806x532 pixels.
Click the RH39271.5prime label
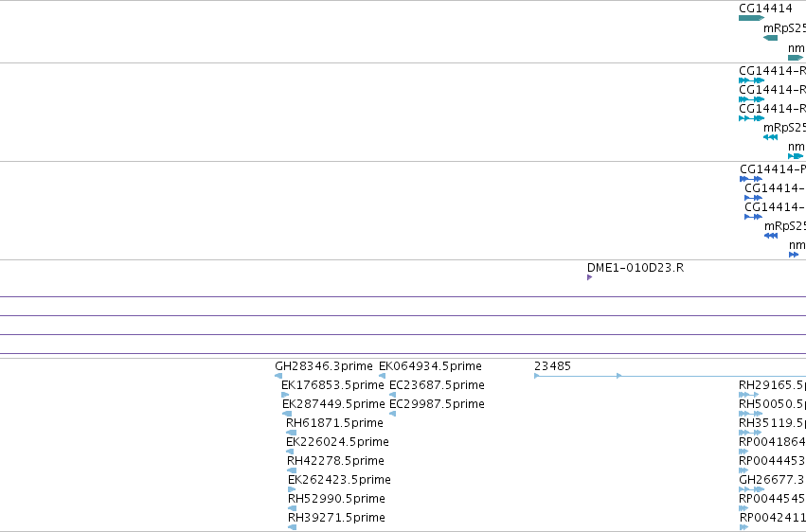[336, 518]
